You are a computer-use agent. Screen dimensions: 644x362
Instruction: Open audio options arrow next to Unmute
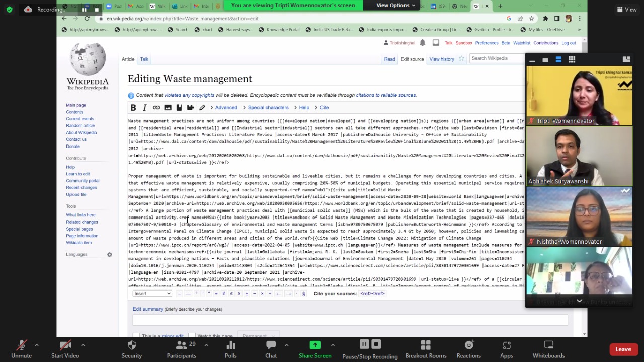pos(36,345)
